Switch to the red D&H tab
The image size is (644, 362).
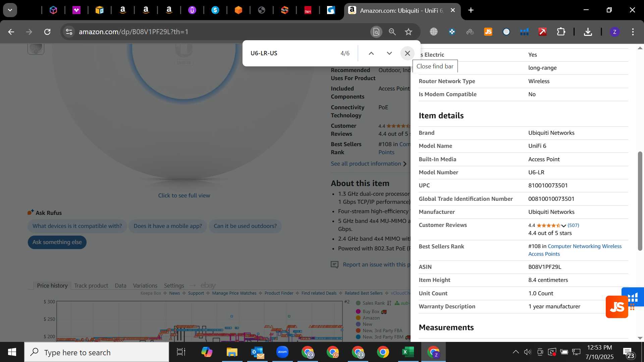pyautogui.click(x=308, y=10)
